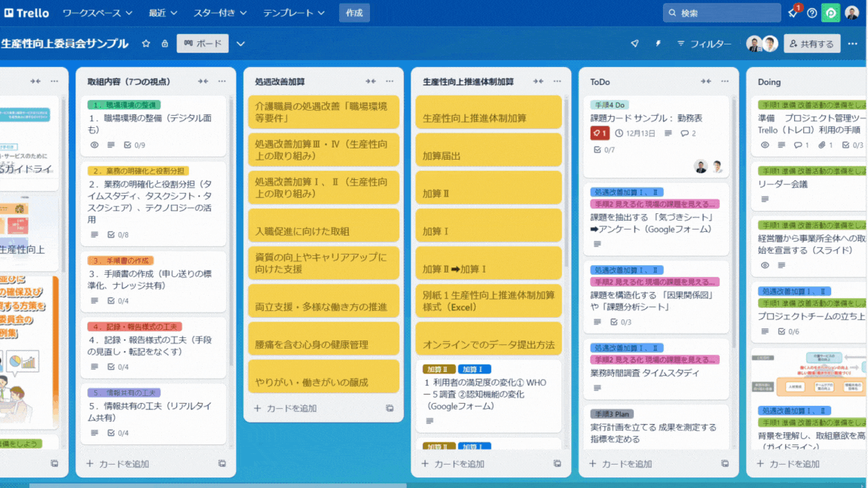The image size is (868, 488).
Task: Open the user account avatar
Action: (x=852, y=13)
